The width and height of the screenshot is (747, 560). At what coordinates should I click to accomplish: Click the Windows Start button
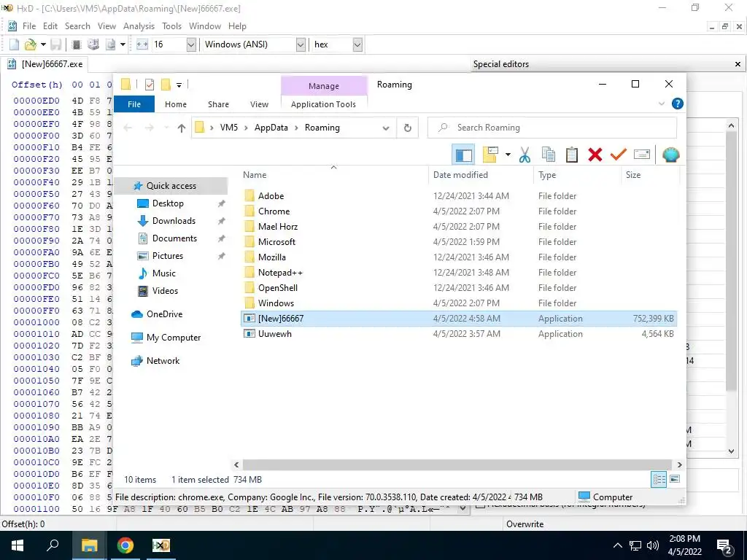[x=18, y=545]
